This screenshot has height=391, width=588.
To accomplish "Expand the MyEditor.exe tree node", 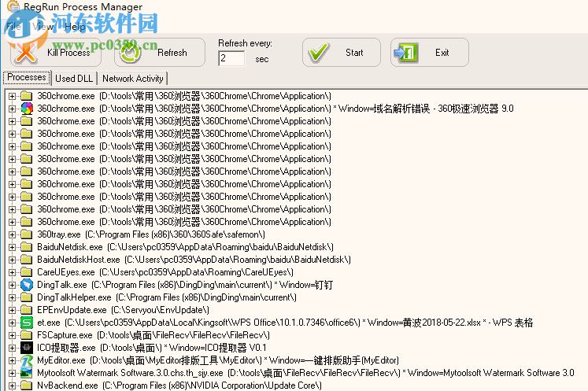I will coord(12,360).
